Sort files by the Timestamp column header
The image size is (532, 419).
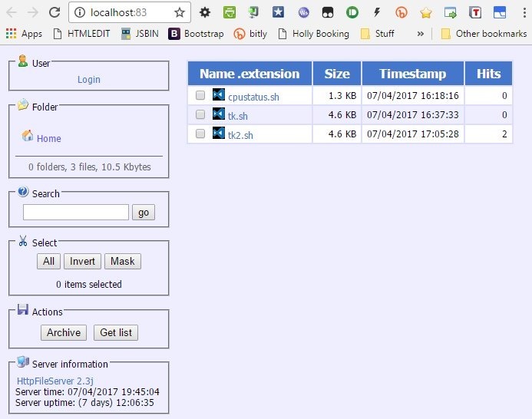pos(412,74)
